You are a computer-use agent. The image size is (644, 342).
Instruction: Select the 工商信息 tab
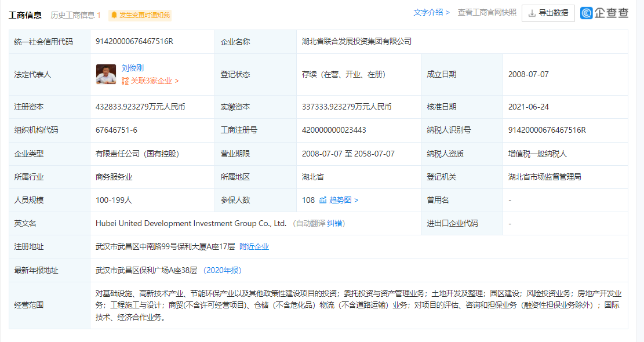(25, 15)
